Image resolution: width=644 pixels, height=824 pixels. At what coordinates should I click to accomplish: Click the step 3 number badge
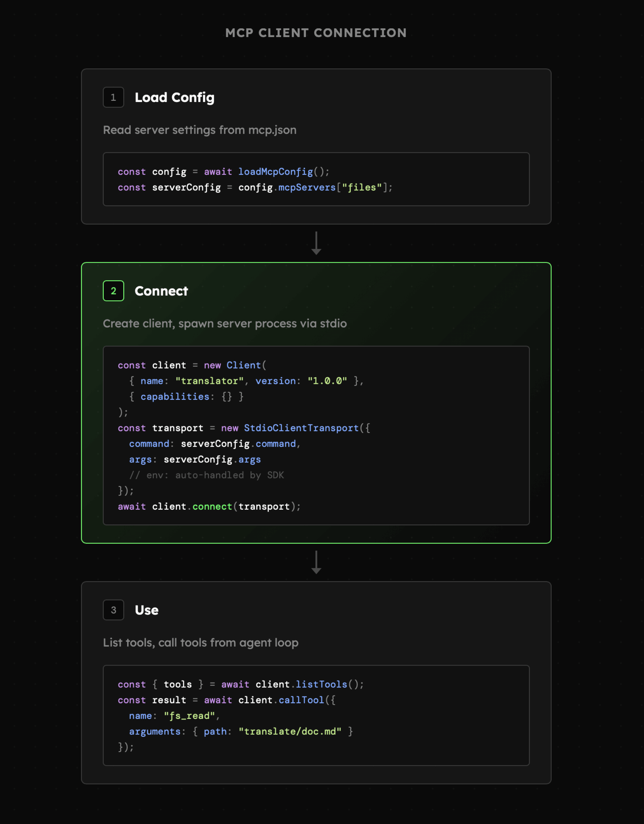[x=113, y=610]
